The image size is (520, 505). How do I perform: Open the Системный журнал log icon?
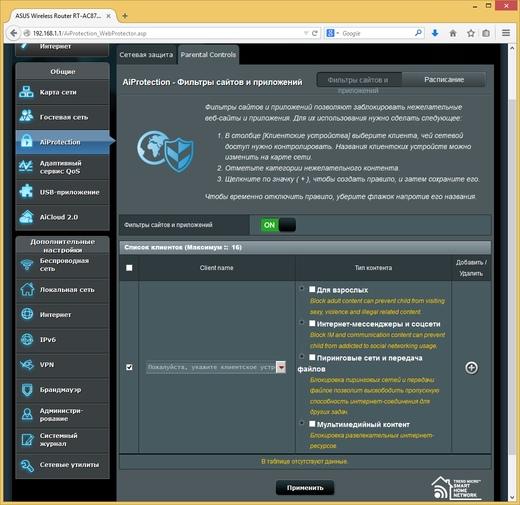pyautogui.click(x=27, y=439)
